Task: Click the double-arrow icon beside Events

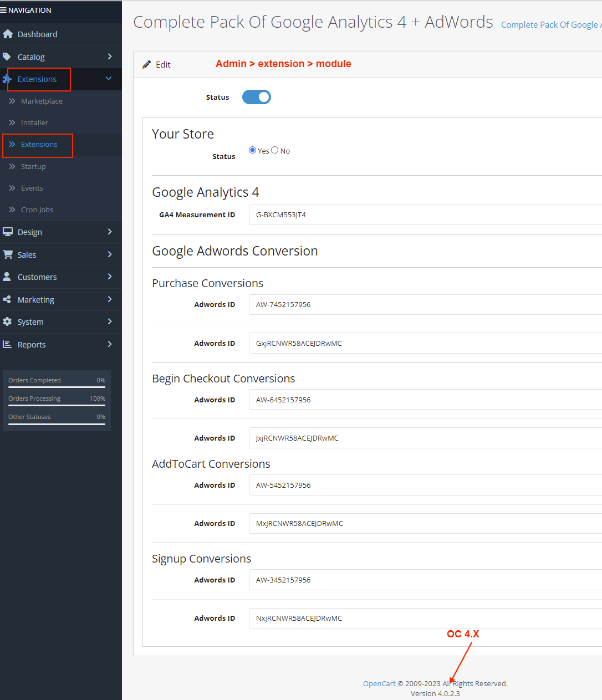Action: pos(12,188)
